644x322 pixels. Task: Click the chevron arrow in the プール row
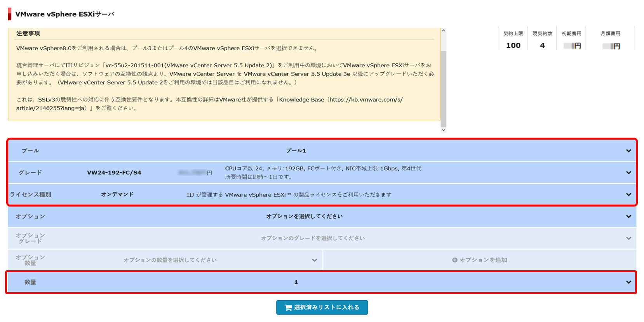[628, 151]
